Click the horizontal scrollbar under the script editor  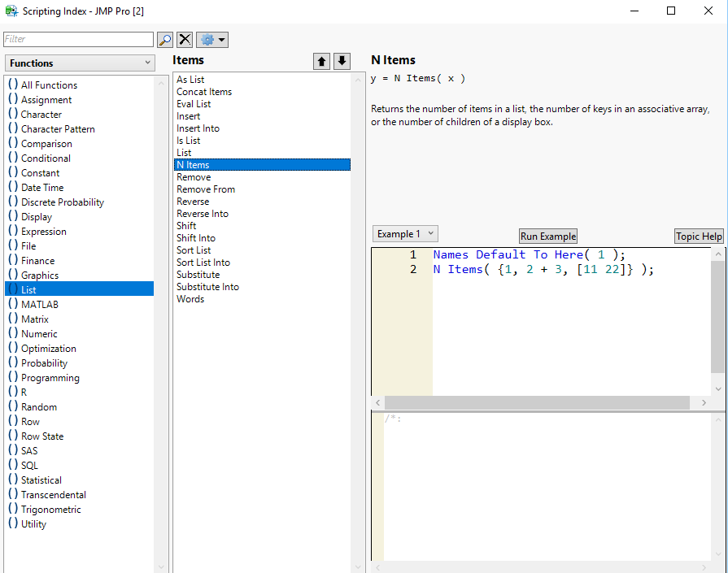pyautogui.click(x=537, y=403)
